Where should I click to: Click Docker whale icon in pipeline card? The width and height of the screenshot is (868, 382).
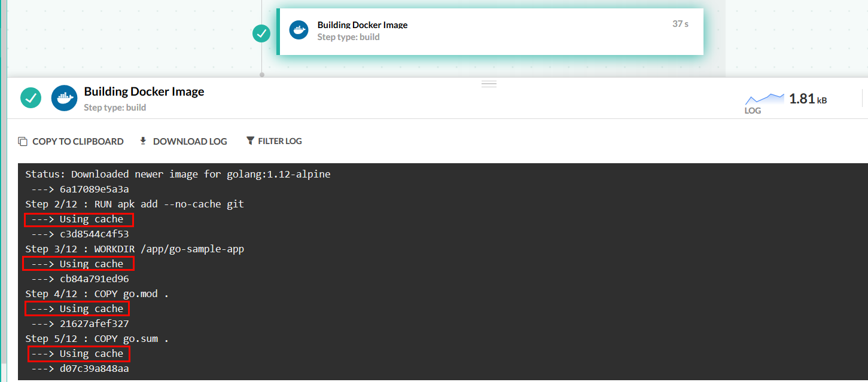pyautogui.click(x=299, y=30)
